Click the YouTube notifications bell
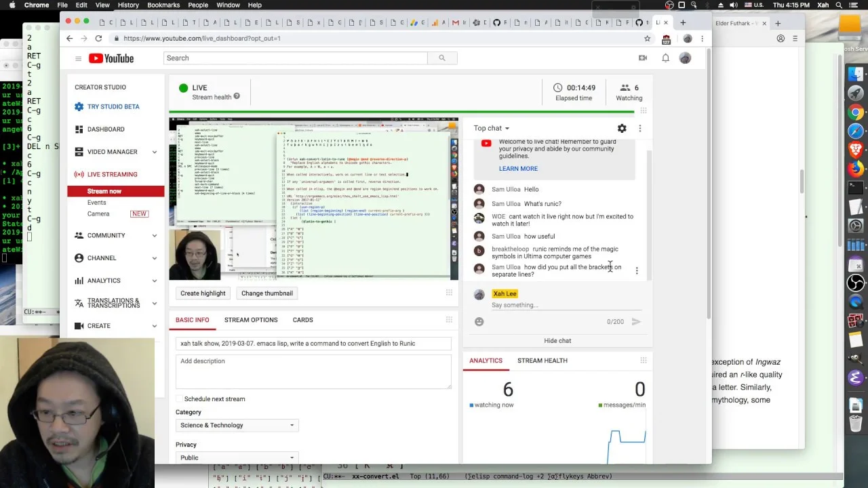Viewport: 868px width, 488px height. click(x=665, y=58)
